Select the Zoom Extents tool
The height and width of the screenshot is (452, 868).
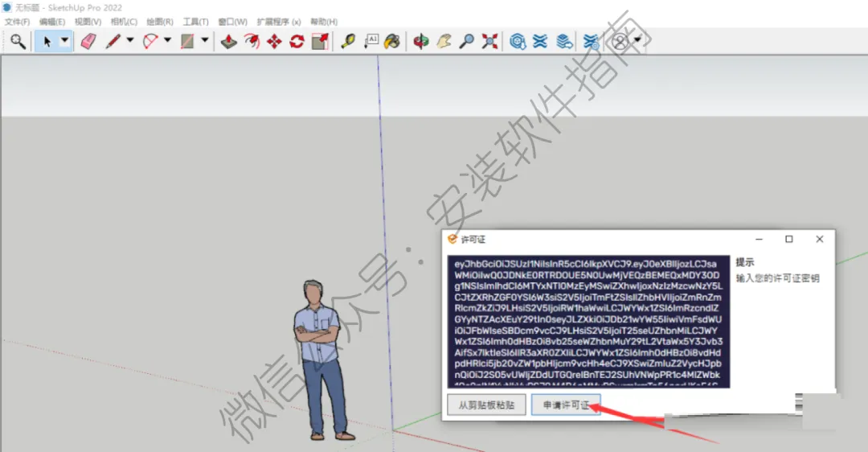point(489,42)
